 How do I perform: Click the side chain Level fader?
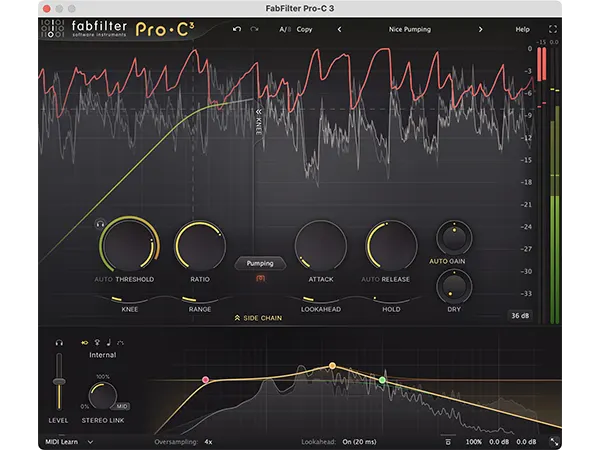point(59,382)
